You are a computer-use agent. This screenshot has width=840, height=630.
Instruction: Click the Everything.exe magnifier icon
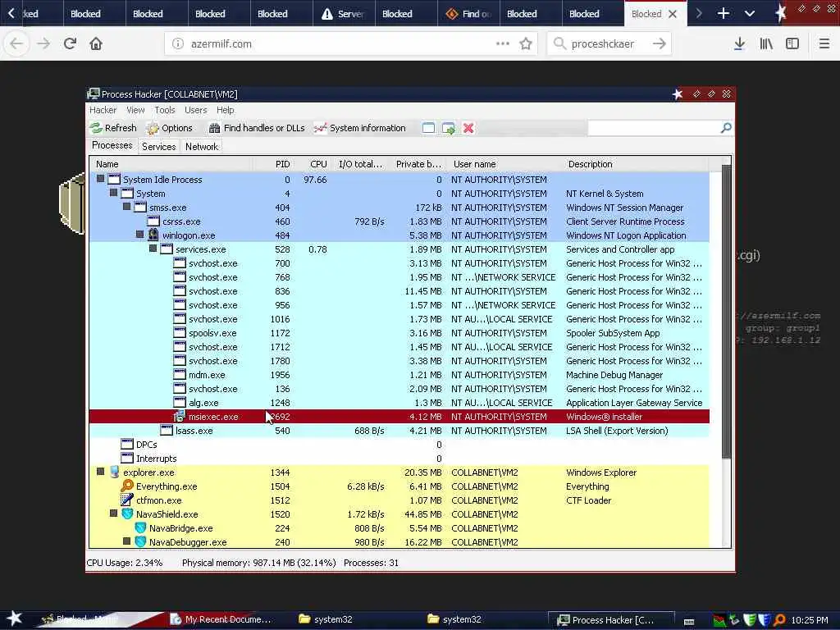coord(127,486)
